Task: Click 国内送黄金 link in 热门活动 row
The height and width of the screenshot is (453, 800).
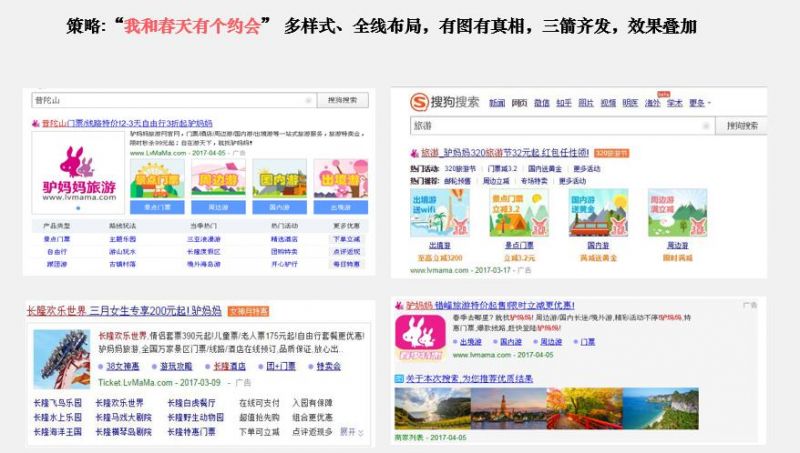Action: pyautogui.click(x=545, y=169)
